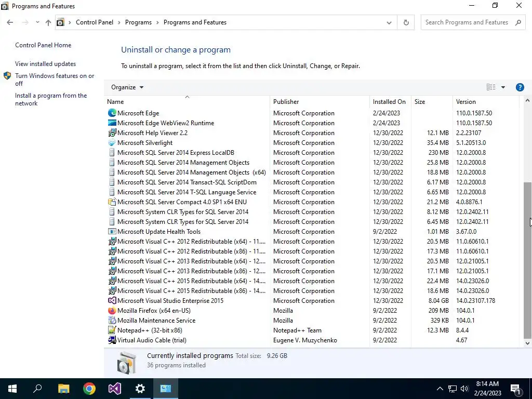Open Settings gear on taskbar

[x=140, y=389]
